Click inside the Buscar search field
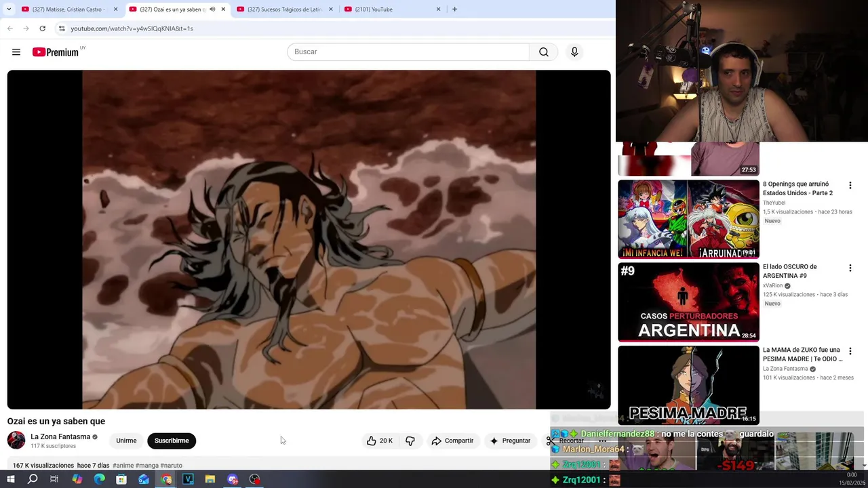Viewport: 868px width, 488px height. coord(408,52)
